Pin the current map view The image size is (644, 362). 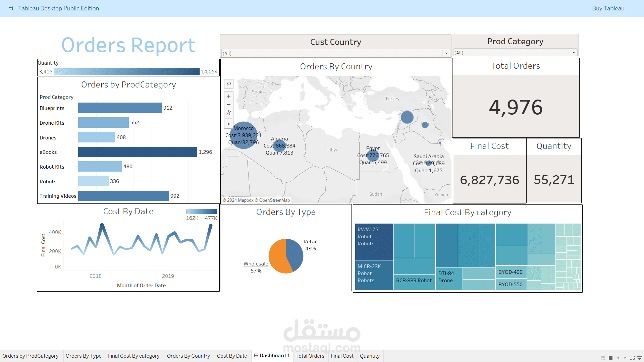point(229,113)
